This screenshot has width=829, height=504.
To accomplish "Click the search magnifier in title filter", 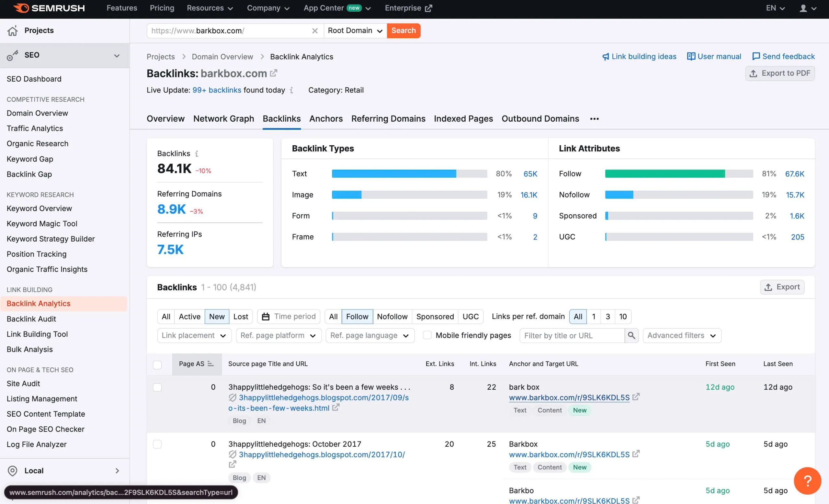I will point(631,336).
